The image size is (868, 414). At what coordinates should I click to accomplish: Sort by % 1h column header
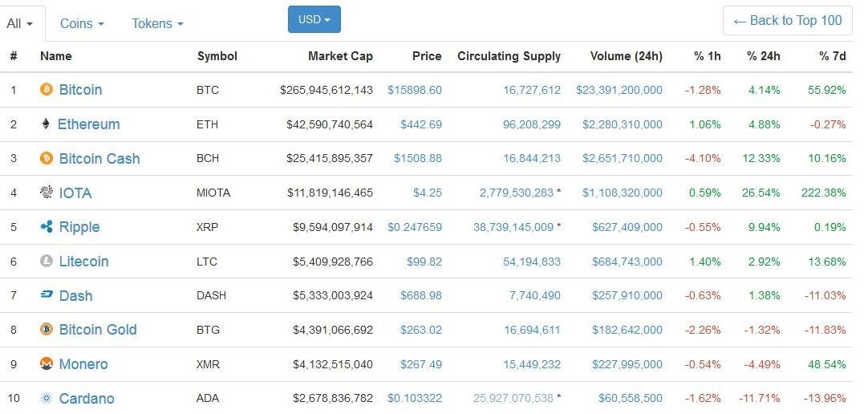[x=708, y=56]
